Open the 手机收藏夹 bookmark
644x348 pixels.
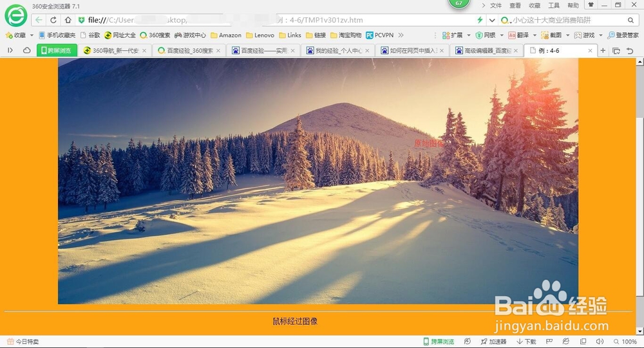pos(57,35)
